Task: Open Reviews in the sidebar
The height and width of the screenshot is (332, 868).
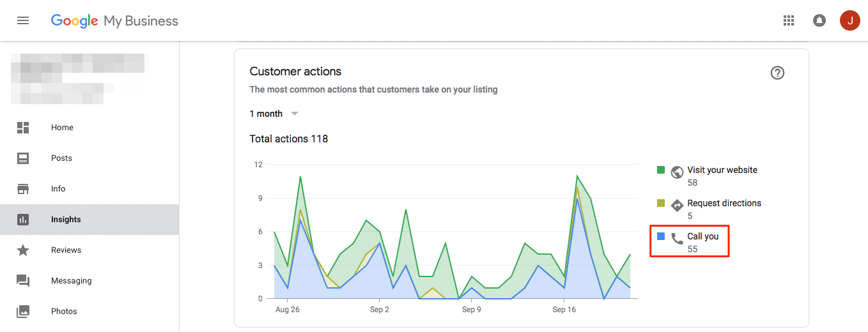Action: [89, 250]
